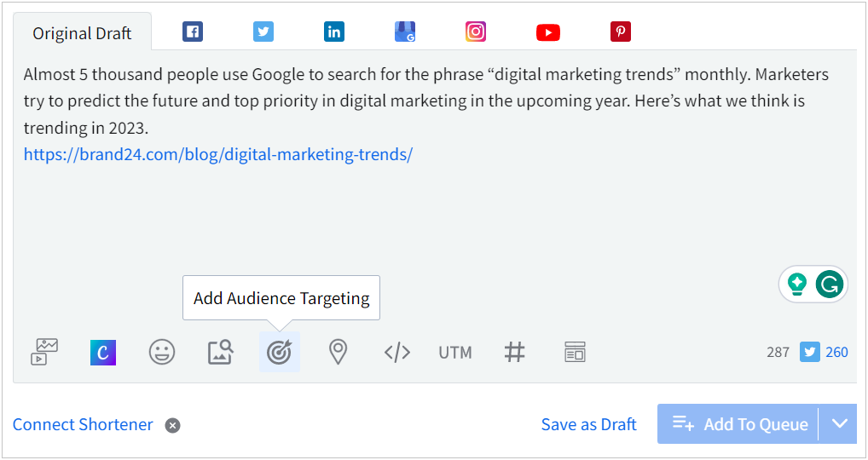Click the Add To Queue button

tap(738, 424)
